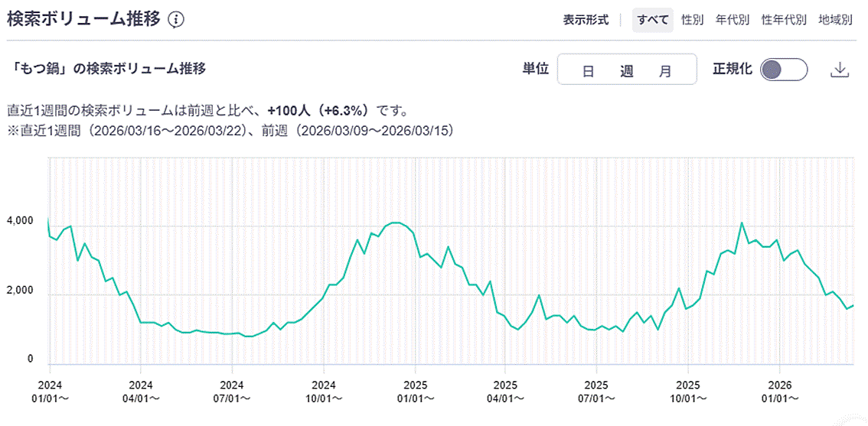The image size is (868, 426).
Task: Toggle the 正規化 switch
Action: (785, 70)
